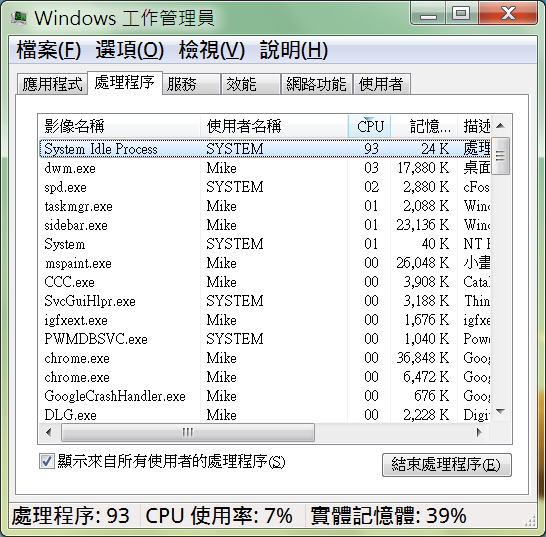The height and width of the screenshot is (537, 546).
Task: Close the Windows 工作管理員 window
Action: pyautogui.click(x=508, y=13)
